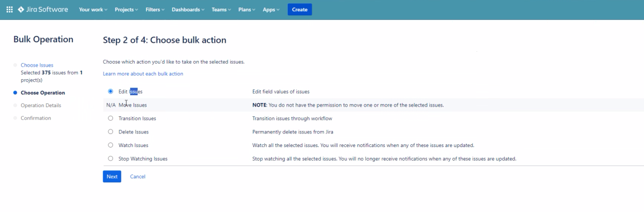Choose the Delete Issues radio option

point(111,132)
